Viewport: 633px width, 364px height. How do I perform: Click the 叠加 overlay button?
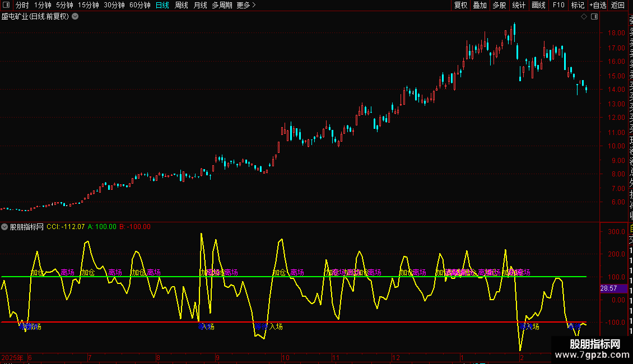tap(480, 5)
